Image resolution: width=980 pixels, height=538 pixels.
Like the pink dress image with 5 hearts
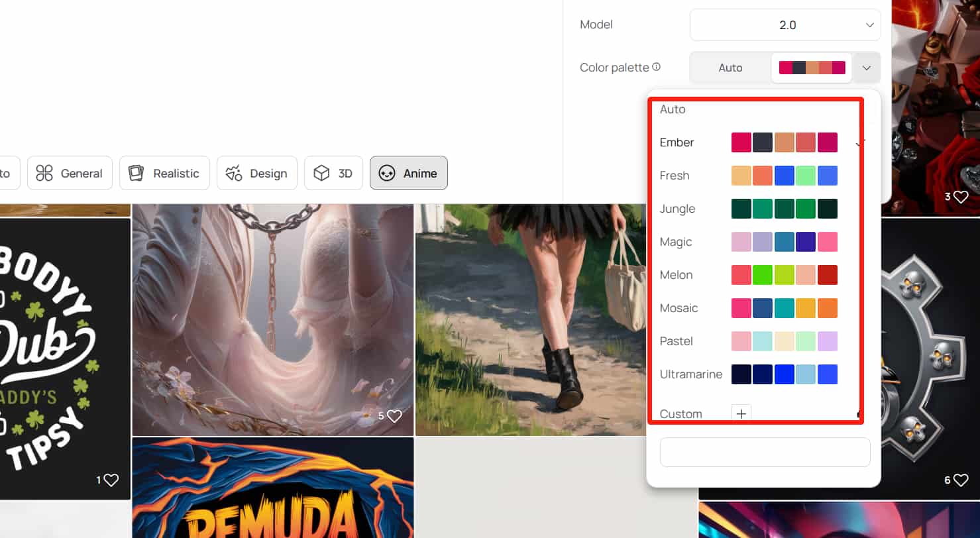tap(394, 416)
